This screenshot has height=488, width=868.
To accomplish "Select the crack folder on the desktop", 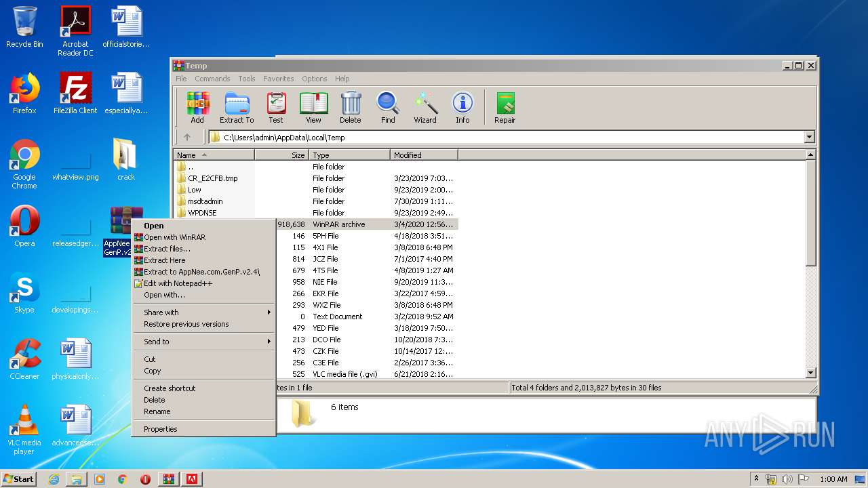I will pos(126,160).
